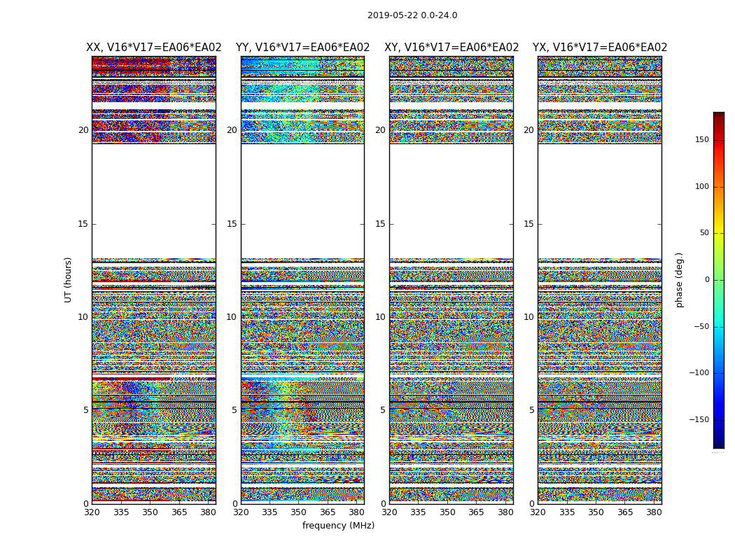Click the frequency (MHz) axis label
Screen dimensions: 735x560
coord(338,525)
